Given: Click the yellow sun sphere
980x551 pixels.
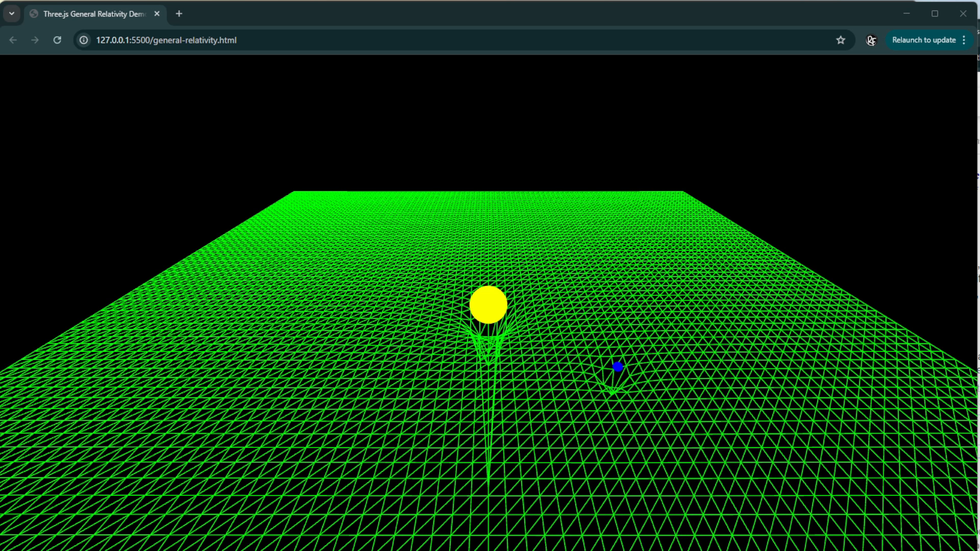Looking at the screenshot, I should click(x=488, y=305).
